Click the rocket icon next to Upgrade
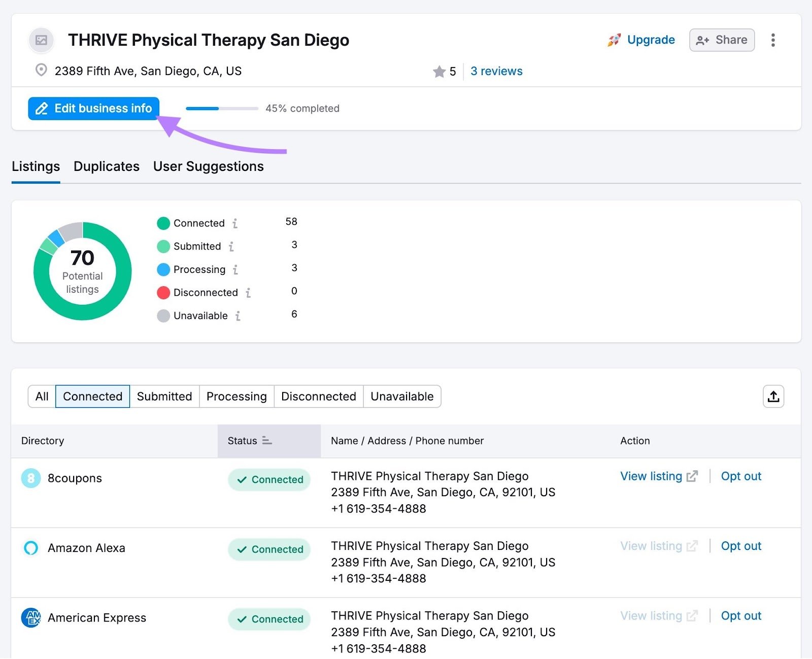Image resolution: width=812 pixels, height=659 pixels. click(614, 40)
